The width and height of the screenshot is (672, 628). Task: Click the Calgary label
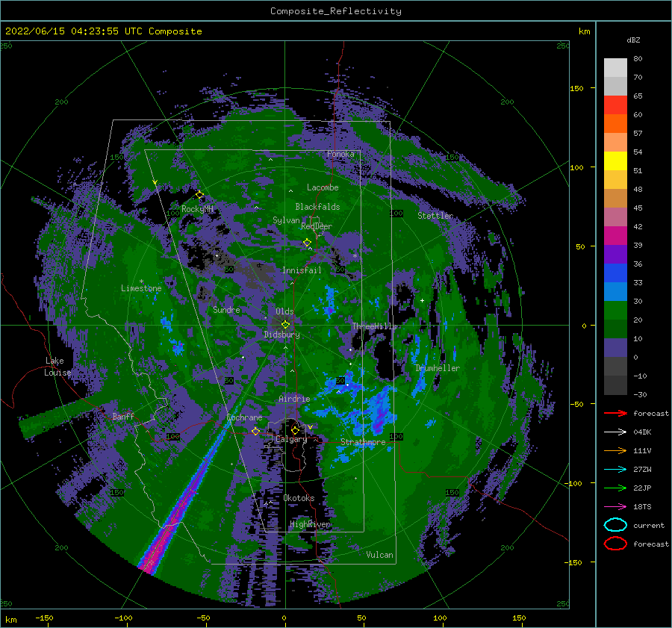pos(291,439)
